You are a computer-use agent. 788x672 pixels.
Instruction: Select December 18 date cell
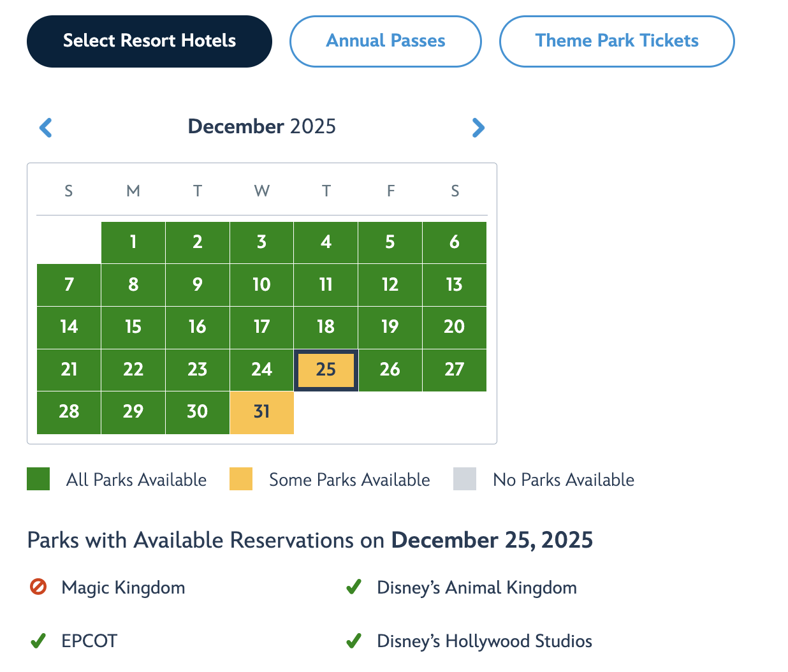coord(326,327)
